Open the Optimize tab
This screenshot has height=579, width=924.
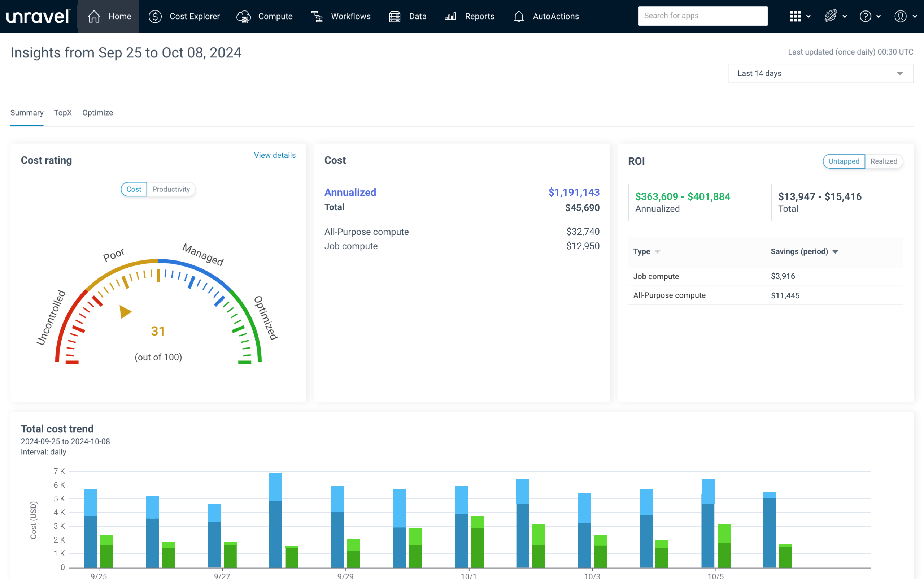tap(97, 113)
